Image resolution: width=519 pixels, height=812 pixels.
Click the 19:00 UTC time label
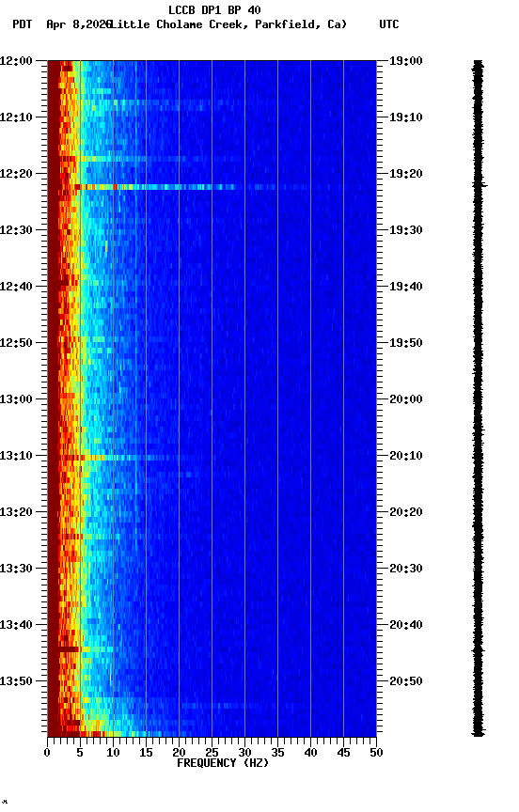(406, 61)
